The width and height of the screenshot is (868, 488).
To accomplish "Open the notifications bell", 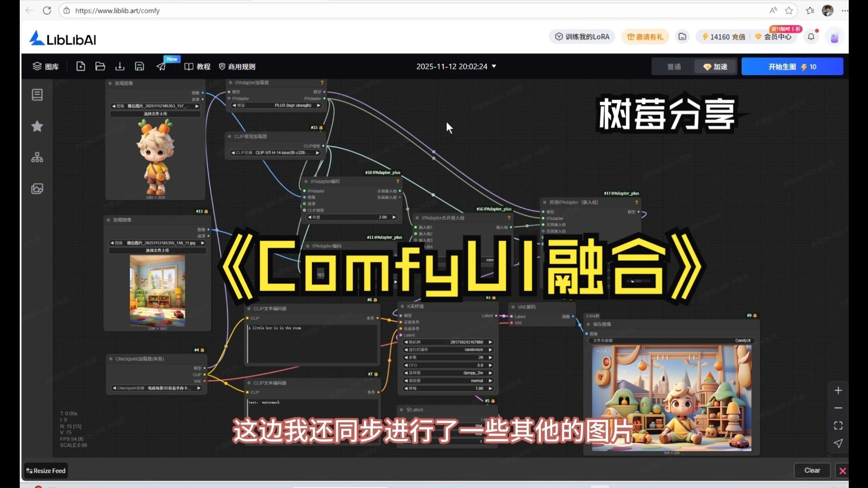I will pos(811,37).
